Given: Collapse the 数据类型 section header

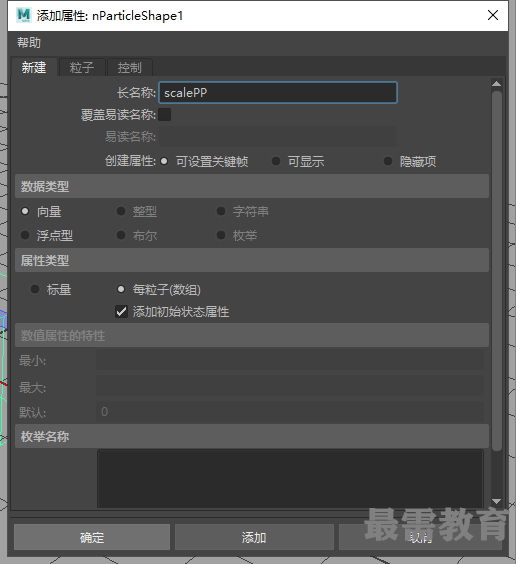Looking at the screenshot, I should 252,186.
